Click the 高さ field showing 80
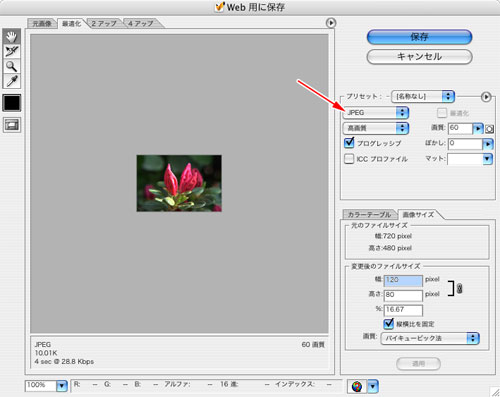 [403, 295]
